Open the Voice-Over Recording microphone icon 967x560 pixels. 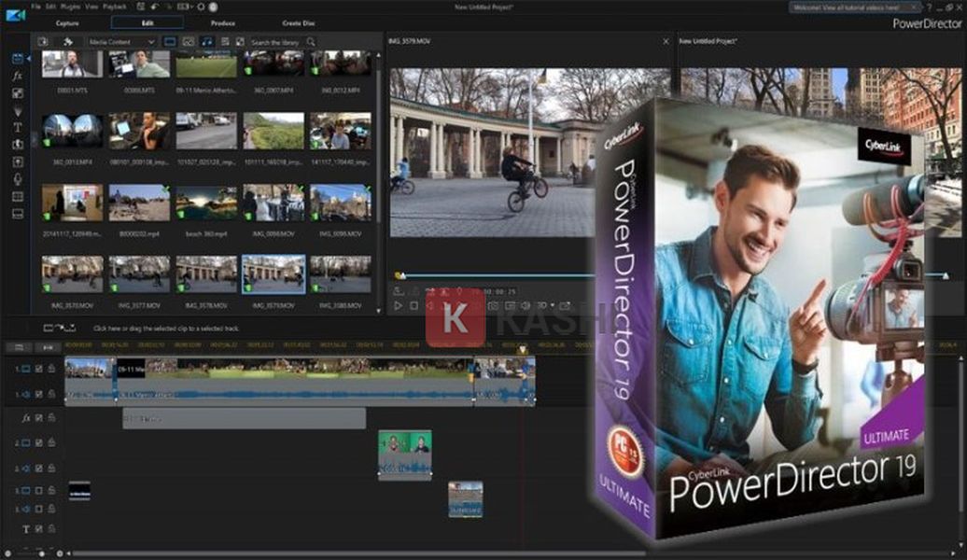coord(17,178)
